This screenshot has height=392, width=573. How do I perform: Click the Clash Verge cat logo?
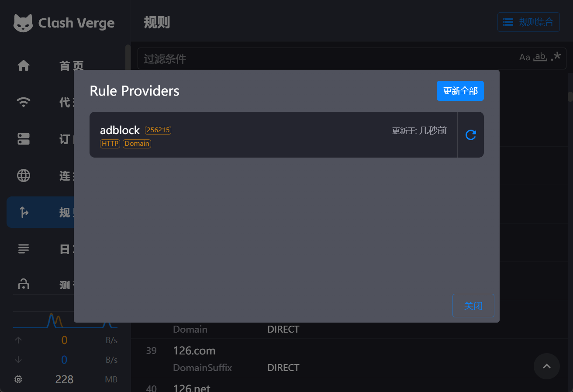(23, 23)
